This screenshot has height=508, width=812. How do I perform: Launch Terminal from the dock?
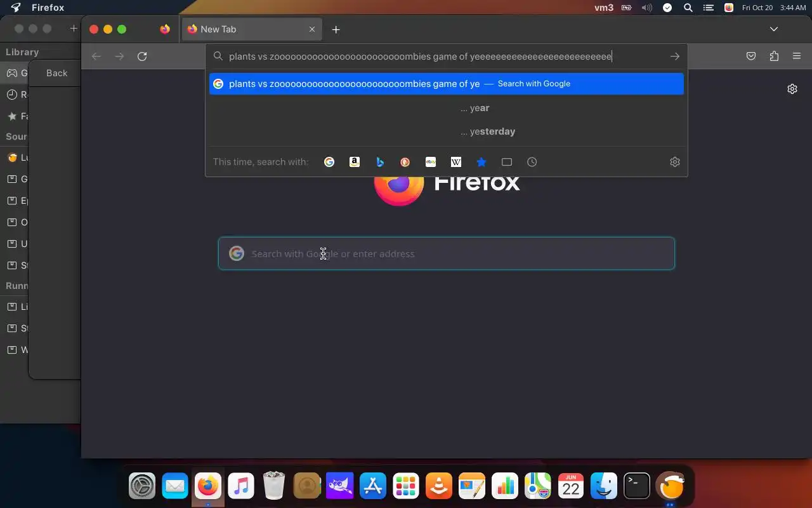tap(637, 487)
